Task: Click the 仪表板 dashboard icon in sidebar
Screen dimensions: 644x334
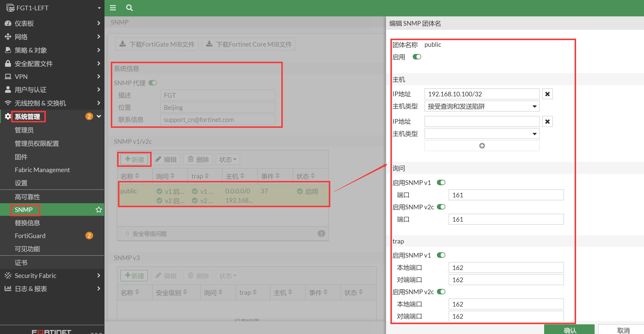Action: 8,23
